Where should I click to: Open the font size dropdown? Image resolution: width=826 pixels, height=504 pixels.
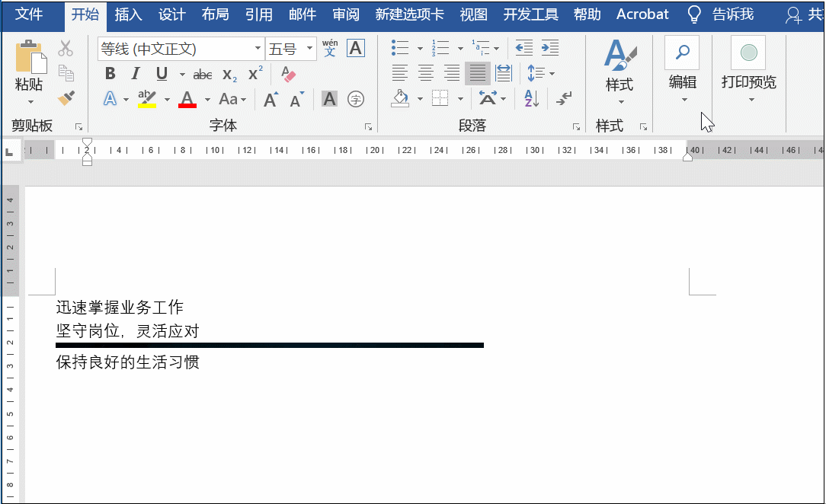pyautogui.click(x=309, y=49)
